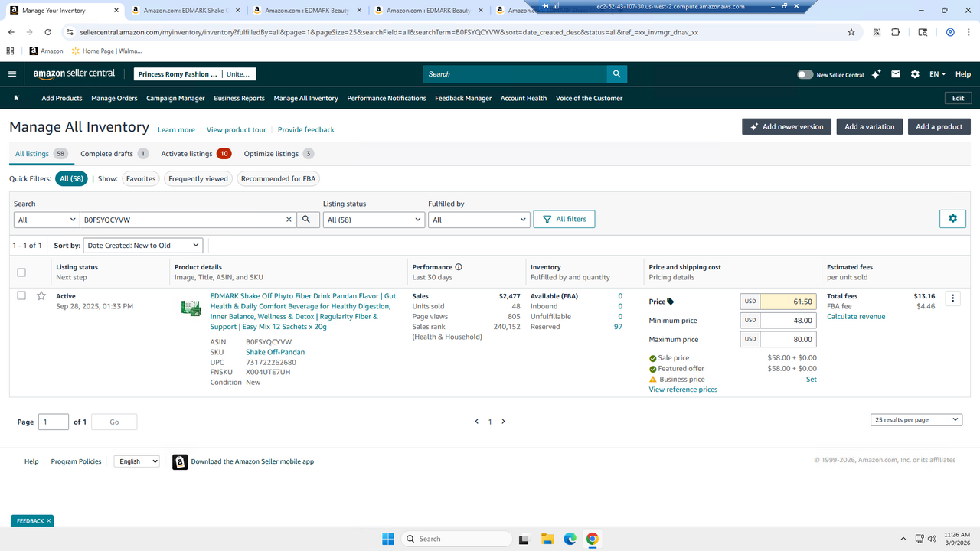Click the View reference prices link
The width and height of the screenshot is (980, 551).
pos(683,390)
